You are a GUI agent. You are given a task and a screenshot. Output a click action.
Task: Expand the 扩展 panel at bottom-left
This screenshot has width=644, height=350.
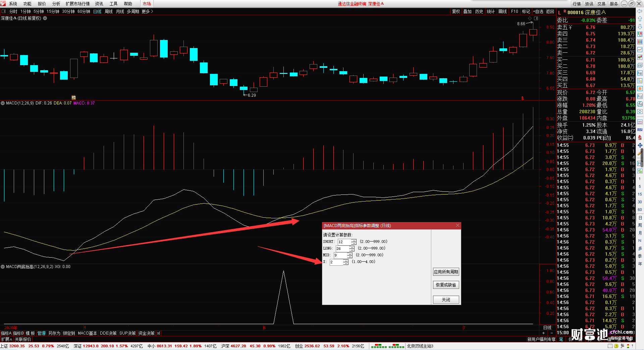click(6, 339)
